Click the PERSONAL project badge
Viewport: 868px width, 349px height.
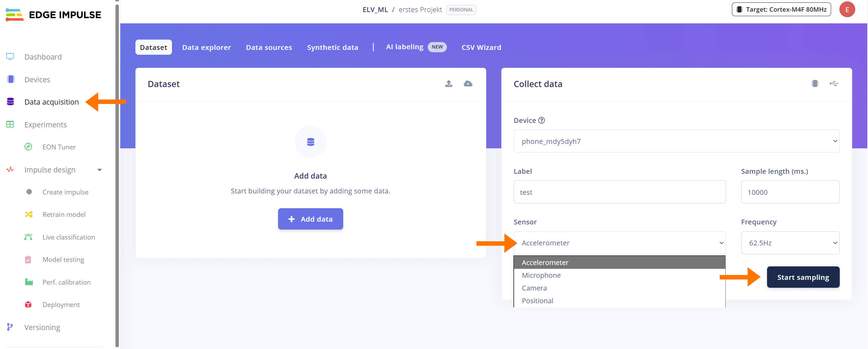[x=461, y=10]
